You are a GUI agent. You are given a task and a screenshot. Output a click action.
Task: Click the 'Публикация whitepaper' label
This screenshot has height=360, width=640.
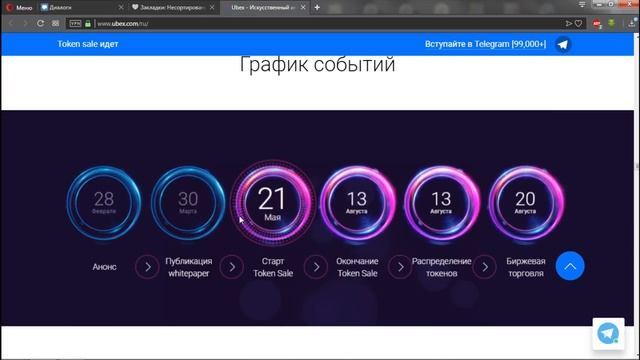click(x=189, y=267)
